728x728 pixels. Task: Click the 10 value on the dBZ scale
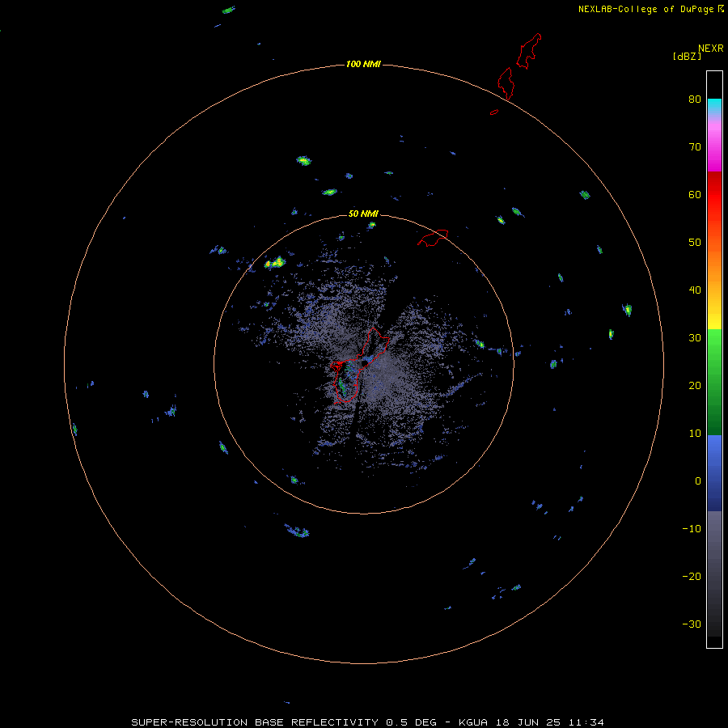pyautogui.click(x=695, y=434)
